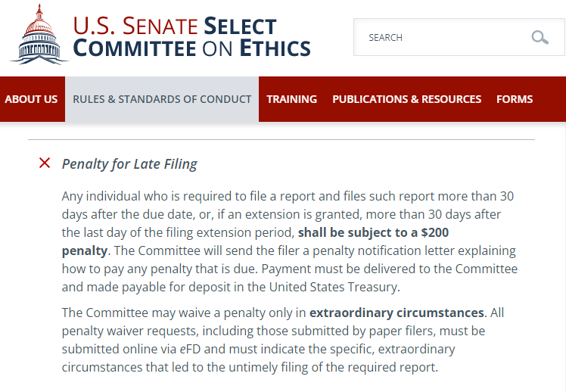The width and height of the screenshot is (566, 392).
Task: Navigate to the Forms menu item
Action: 515,99
